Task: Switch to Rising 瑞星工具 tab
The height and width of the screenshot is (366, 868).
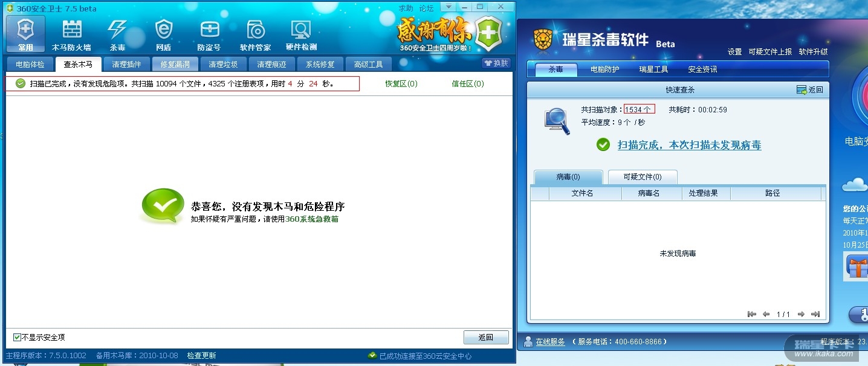Action: 653,69
